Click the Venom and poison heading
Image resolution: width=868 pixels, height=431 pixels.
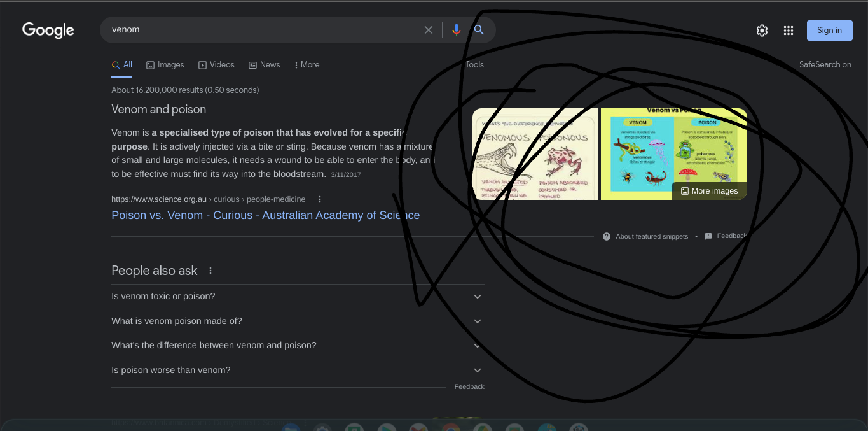[158, 110]
